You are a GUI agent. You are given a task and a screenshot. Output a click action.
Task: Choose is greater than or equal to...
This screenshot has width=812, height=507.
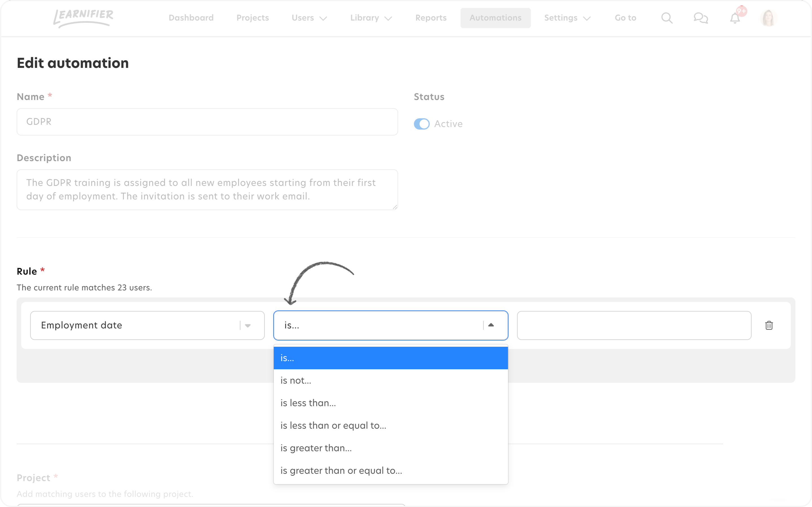coord(390,470)
